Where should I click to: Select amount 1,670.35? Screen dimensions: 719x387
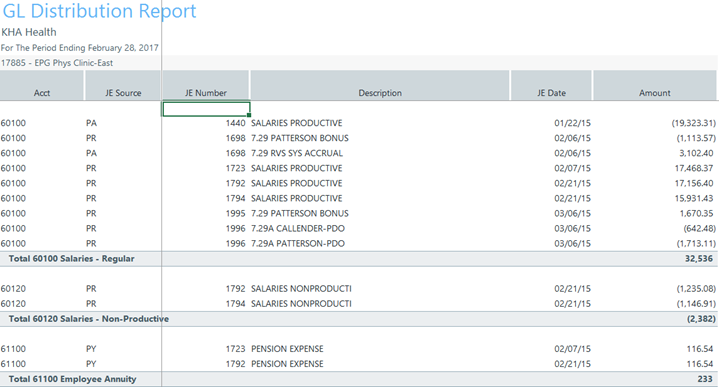pyautogui.click(x=696, y=213)
